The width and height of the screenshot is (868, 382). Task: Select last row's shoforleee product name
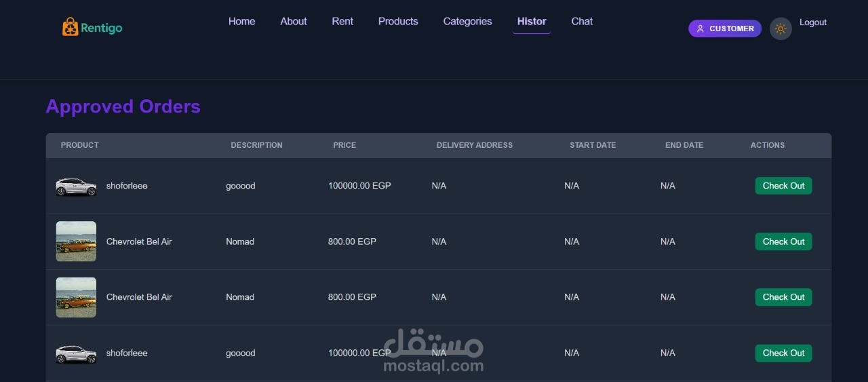tap(127, 353)
